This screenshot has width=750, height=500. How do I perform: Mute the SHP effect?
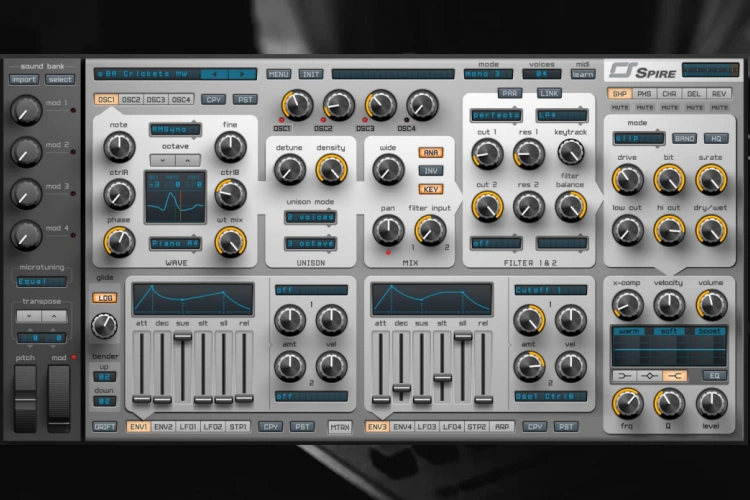[x=620, y=108]
